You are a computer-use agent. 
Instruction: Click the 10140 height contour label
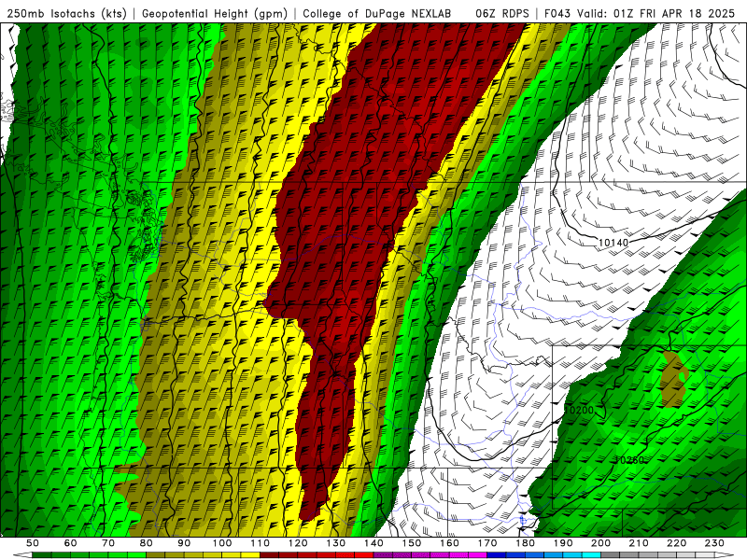[613, 243]
